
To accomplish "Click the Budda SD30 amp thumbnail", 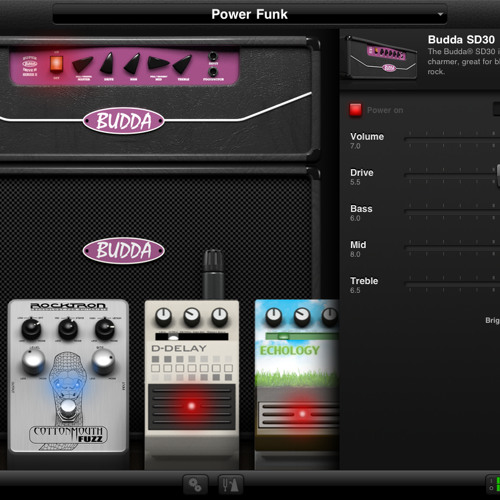I will pos(380,58).
